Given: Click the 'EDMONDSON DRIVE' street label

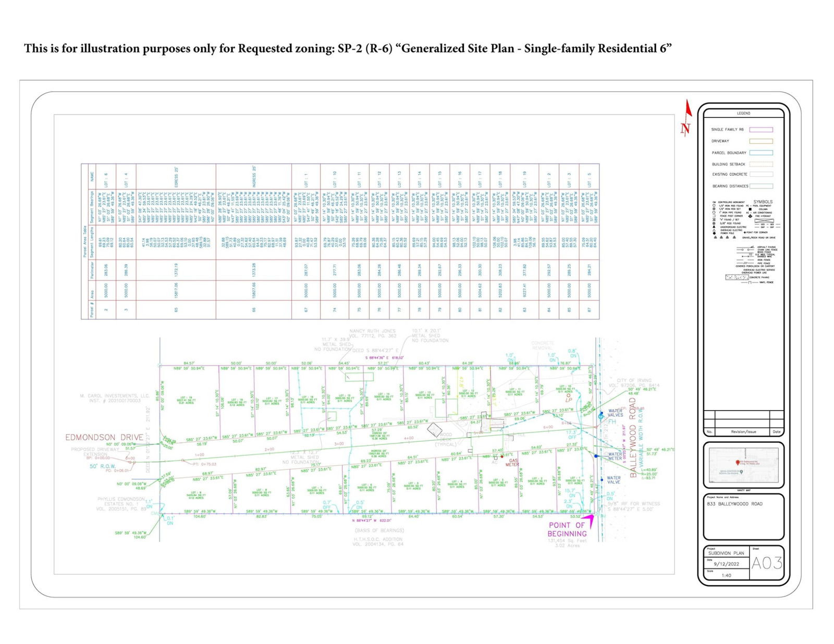Looking at the screenshot, I should (104, 437).
